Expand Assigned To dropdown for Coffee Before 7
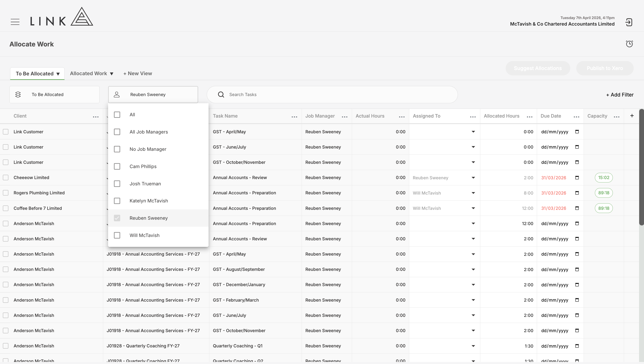The image size is (644, 364). tap(473, 208)
